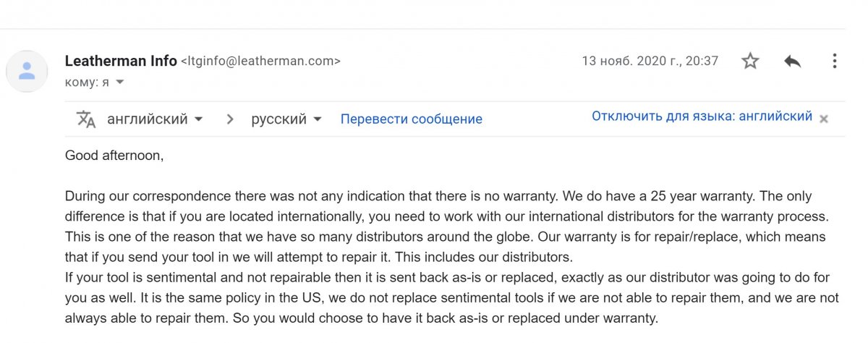The image size is (868, 343).
Task: Click the arrow between the two languages
Action: pyautogui.click(x=230, y=119)
